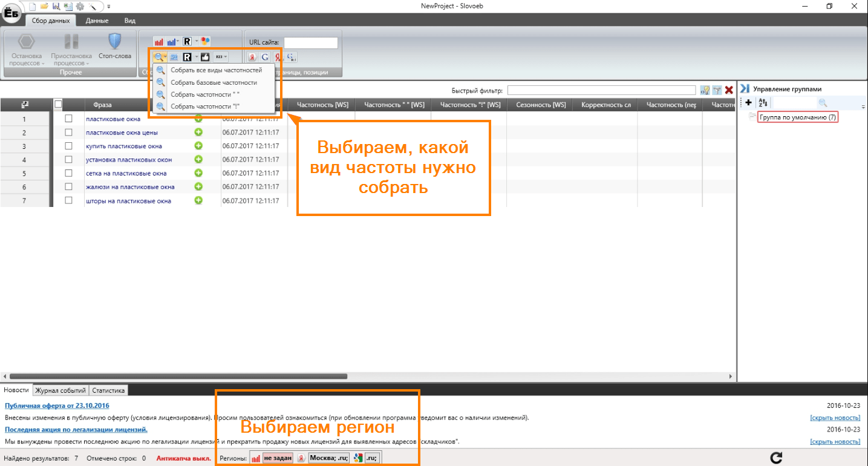This screenshot has width=868, height=466.
Task: Expand second-row R icon dropdown arrow
Action: click(196, 57)
